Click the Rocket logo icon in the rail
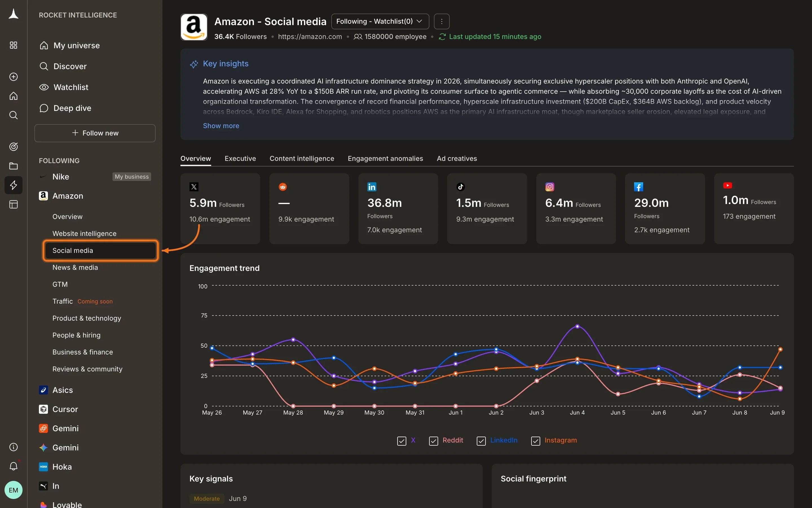The width and height of the screenshot is (812, 508). 14,14
